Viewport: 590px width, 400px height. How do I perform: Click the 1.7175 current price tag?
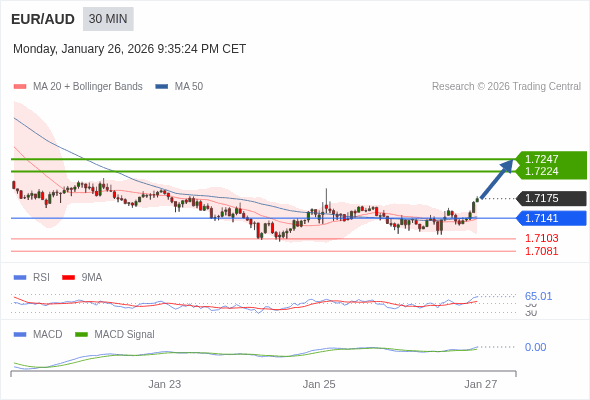pyautogui.click(x=552, y=198)
